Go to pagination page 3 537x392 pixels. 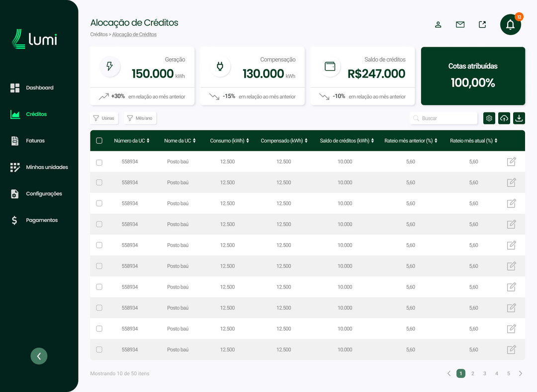[x=484, y=373]
